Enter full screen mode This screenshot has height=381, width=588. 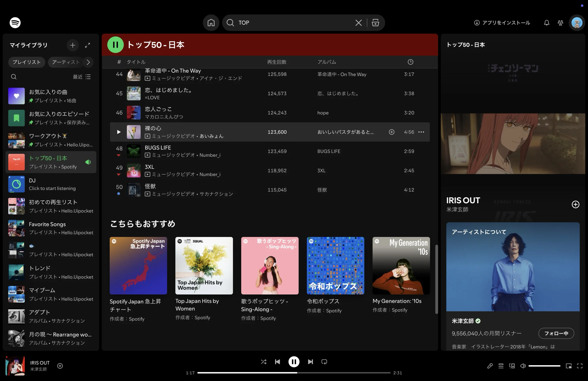coord(580,366)
